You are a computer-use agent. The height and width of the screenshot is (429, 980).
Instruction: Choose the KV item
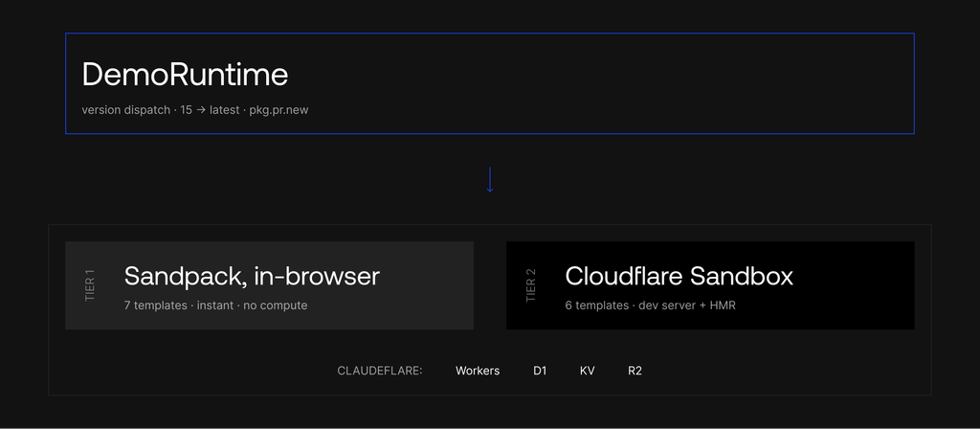pos(588,371)
